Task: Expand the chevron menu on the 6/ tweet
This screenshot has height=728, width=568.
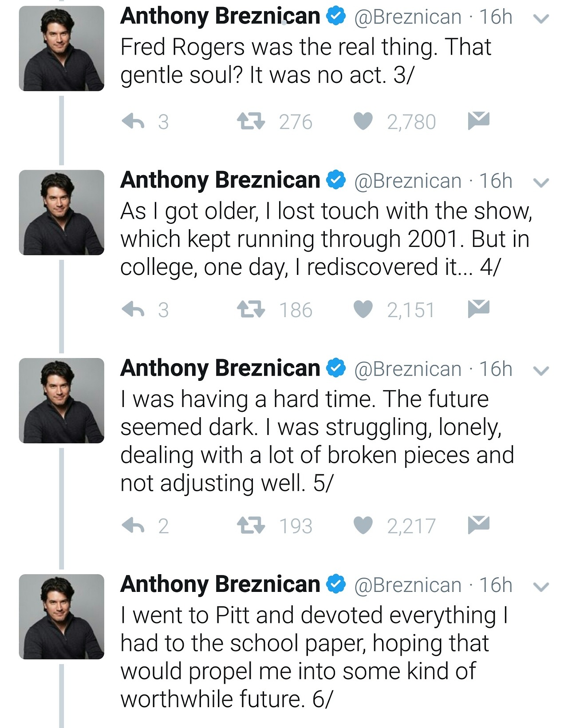Action: point(541,587)
